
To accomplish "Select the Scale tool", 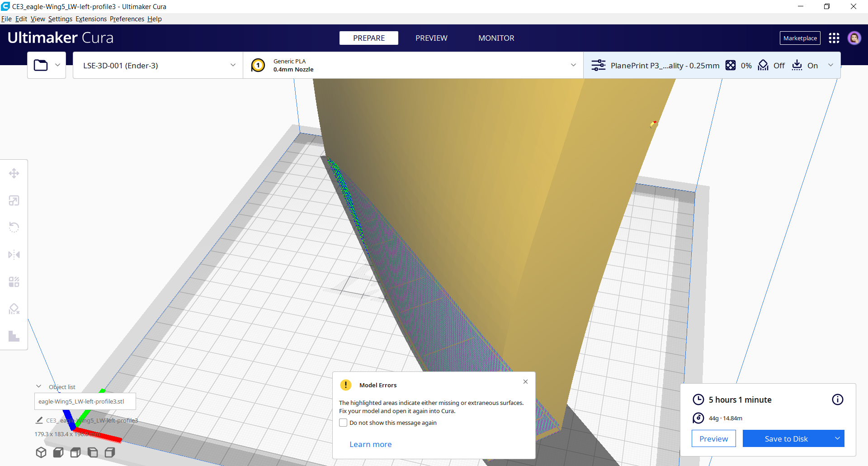I will coord(14,200).
